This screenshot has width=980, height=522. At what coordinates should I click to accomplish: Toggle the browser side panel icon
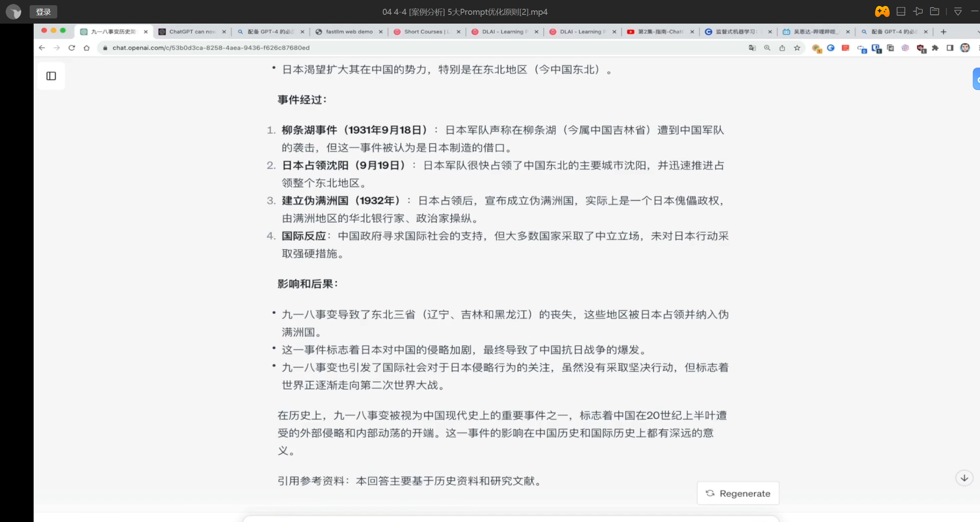tap(950, 48)
